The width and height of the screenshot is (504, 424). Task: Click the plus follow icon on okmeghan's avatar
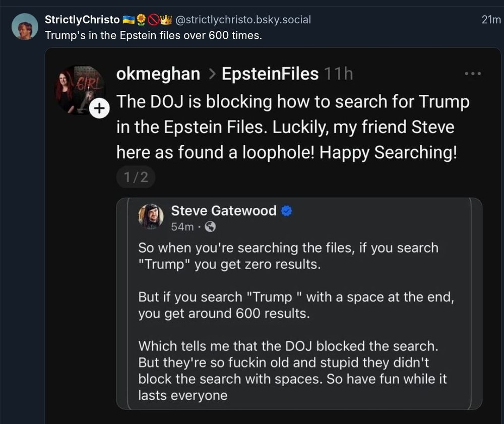point(99,107)
